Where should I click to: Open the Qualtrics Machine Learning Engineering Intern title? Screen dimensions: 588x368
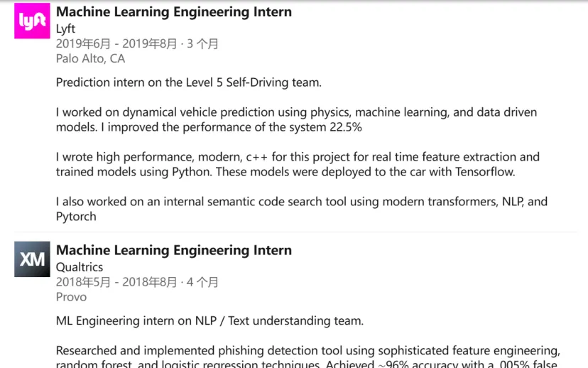[x=173, y=250]
